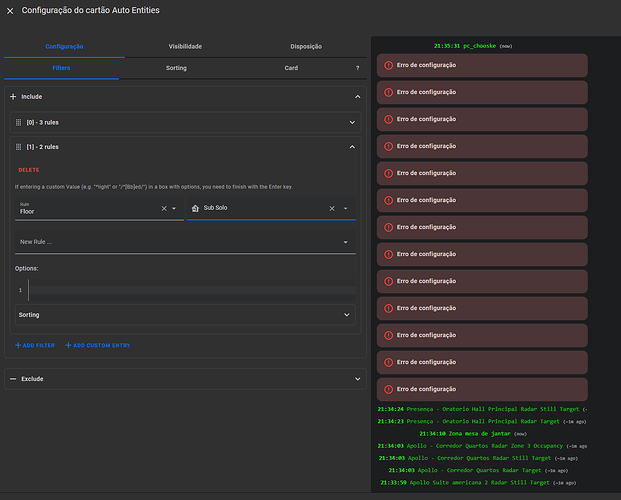The image size is (621, 500).
Task: Click the plus icon beside Include
Action: tap(13, 97)
